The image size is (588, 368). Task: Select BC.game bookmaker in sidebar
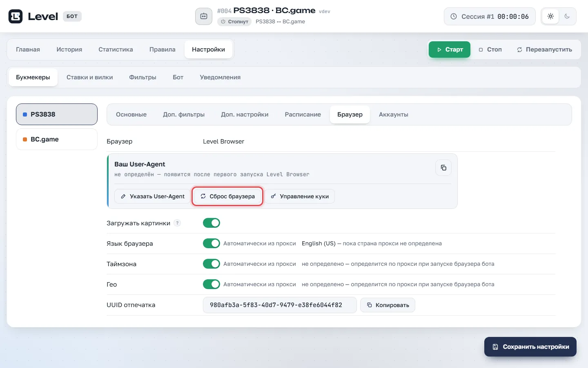57,139
